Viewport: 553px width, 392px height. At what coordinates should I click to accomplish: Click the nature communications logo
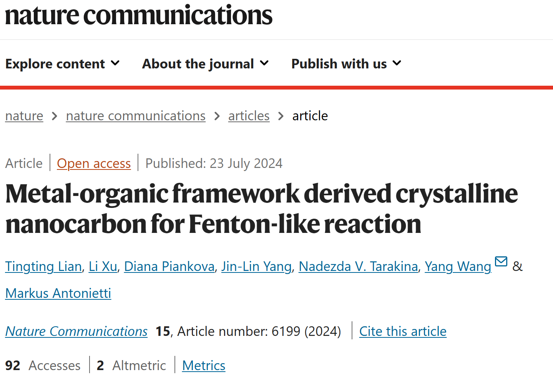[139, 15]
